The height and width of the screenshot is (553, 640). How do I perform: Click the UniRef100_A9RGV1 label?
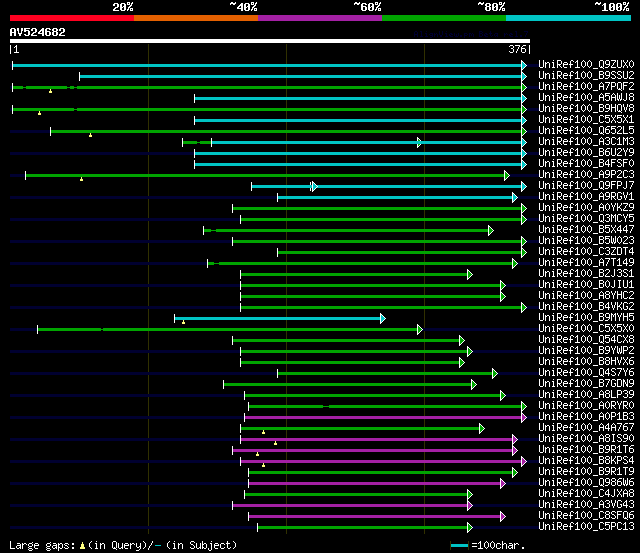pyautogui.click(x=586, y=197)
